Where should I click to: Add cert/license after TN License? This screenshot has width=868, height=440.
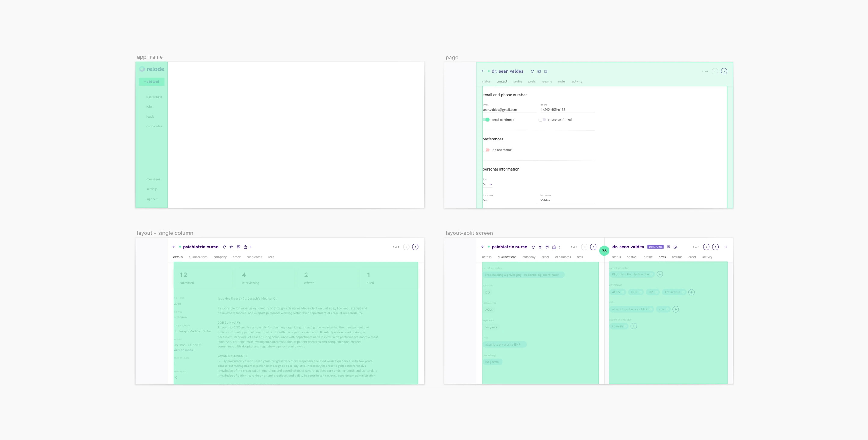pyautogui.click(x=691, y=292)
